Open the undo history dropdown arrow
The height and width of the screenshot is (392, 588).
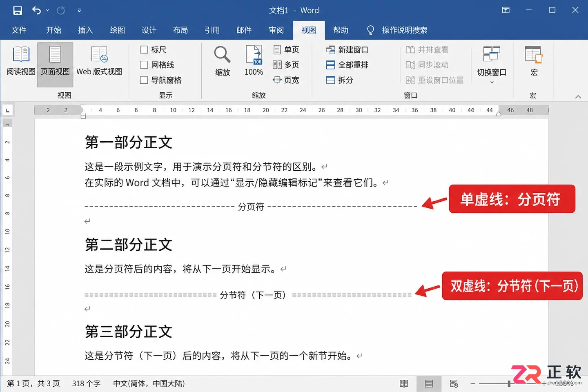pos(47,11)
